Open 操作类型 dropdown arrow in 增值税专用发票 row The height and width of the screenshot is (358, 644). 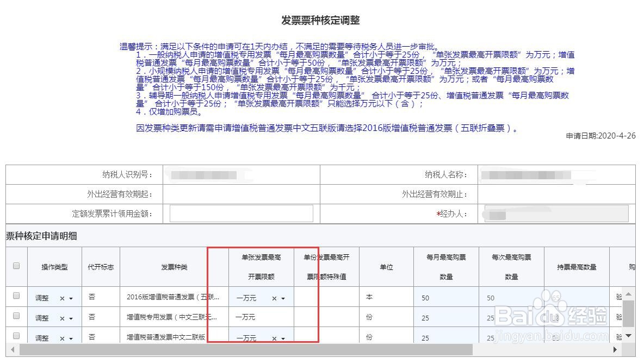[x=71, y=319]
